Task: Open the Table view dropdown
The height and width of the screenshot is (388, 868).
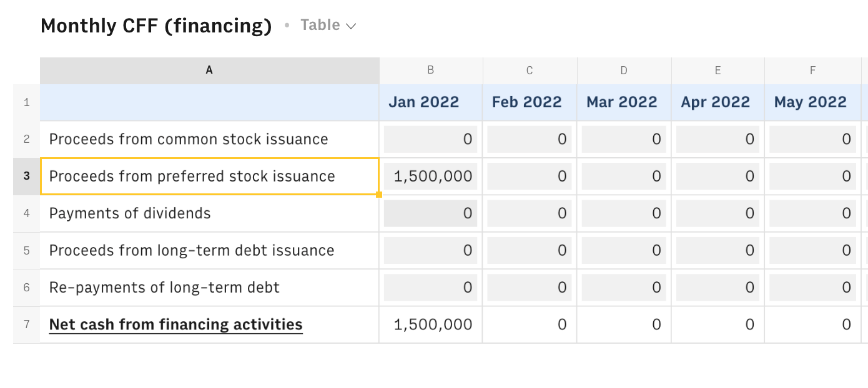Action: (x=328, y=26)
